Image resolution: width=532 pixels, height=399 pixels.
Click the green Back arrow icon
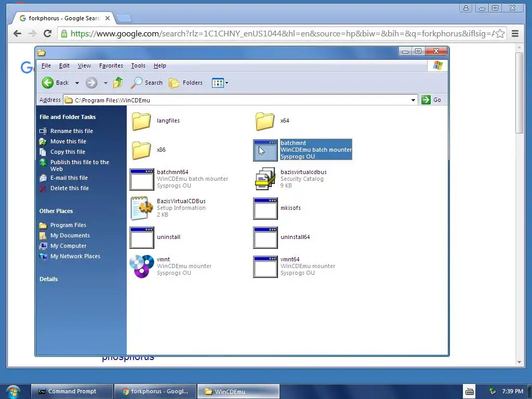[x=47, y=83]
